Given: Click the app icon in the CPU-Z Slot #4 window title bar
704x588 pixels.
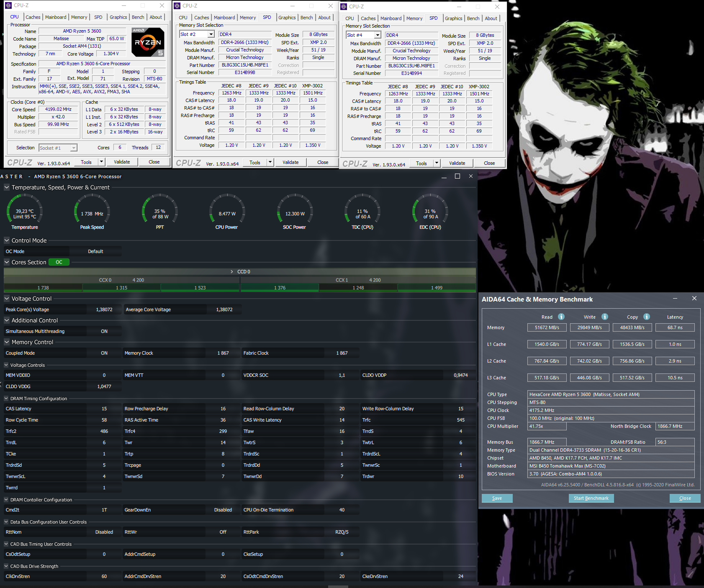Looking at the screenshot, I should [344, 7].
